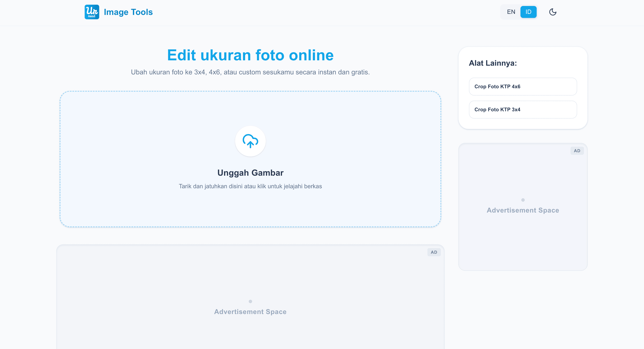Click the Ur need logo icon
The width and height of the screenshot is (644, 349).
click(x=92, y=12)
